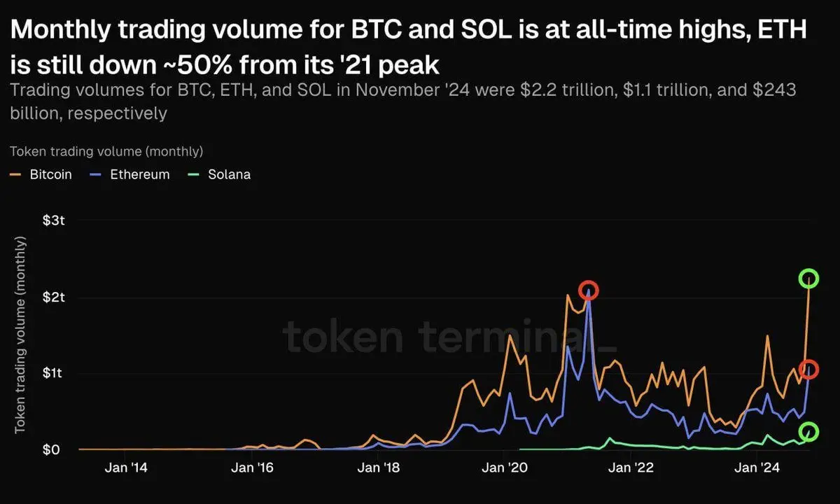The image size is (840, 504).
Task: Click the orange Bitcoin legend line marker
Action: pyautogui.click(x=15, y=174)
